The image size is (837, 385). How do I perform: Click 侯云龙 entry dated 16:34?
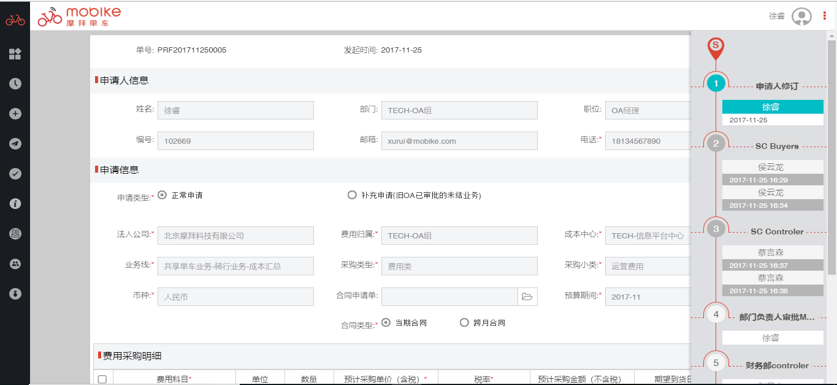(772, 198)
